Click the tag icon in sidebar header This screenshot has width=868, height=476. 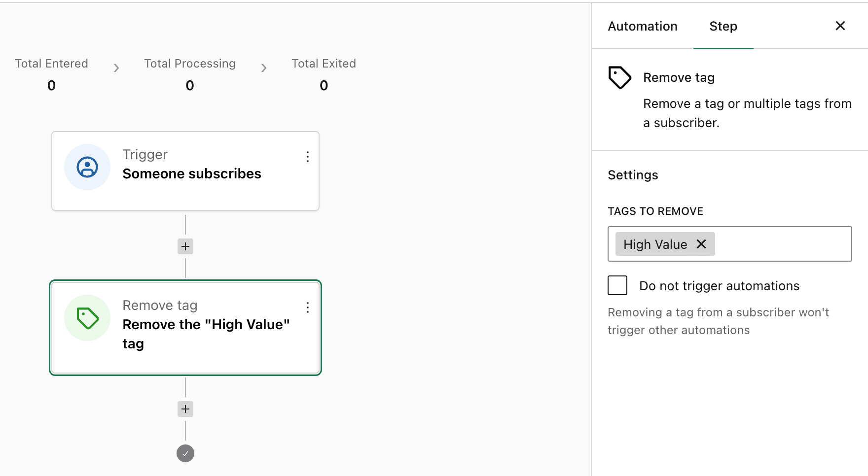(619, 77)
